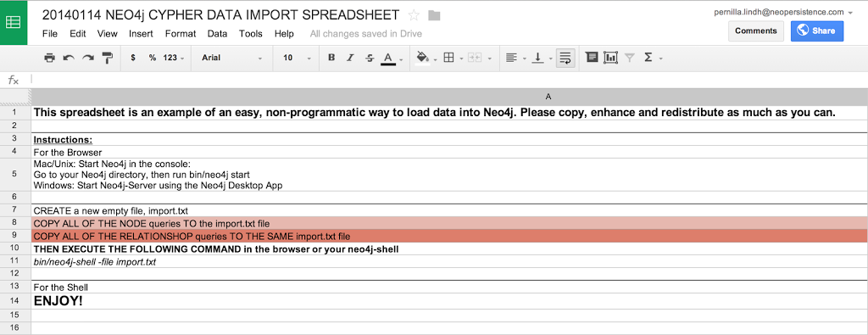
Task: Click the Print icon
Action: pos(50,58)
